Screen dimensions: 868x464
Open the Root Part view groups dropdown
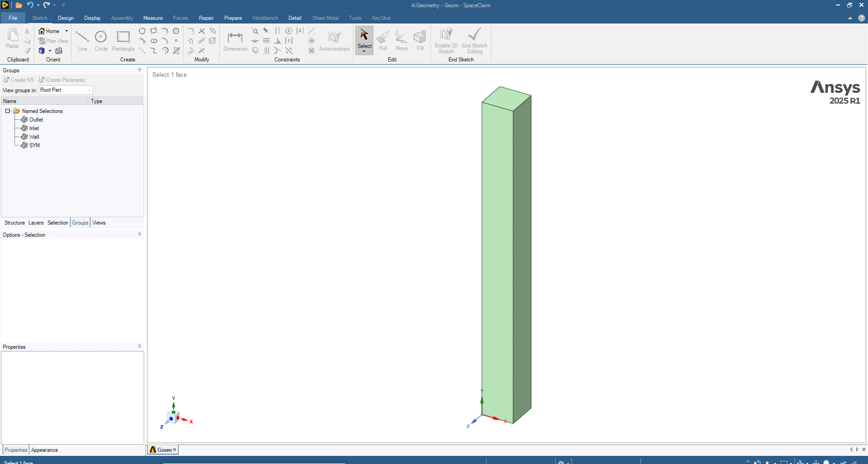click(89, 90)
